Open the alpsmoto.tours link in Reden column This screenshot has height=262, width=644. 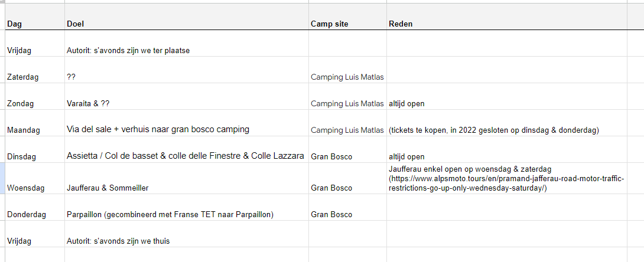[x=506, y=184]
